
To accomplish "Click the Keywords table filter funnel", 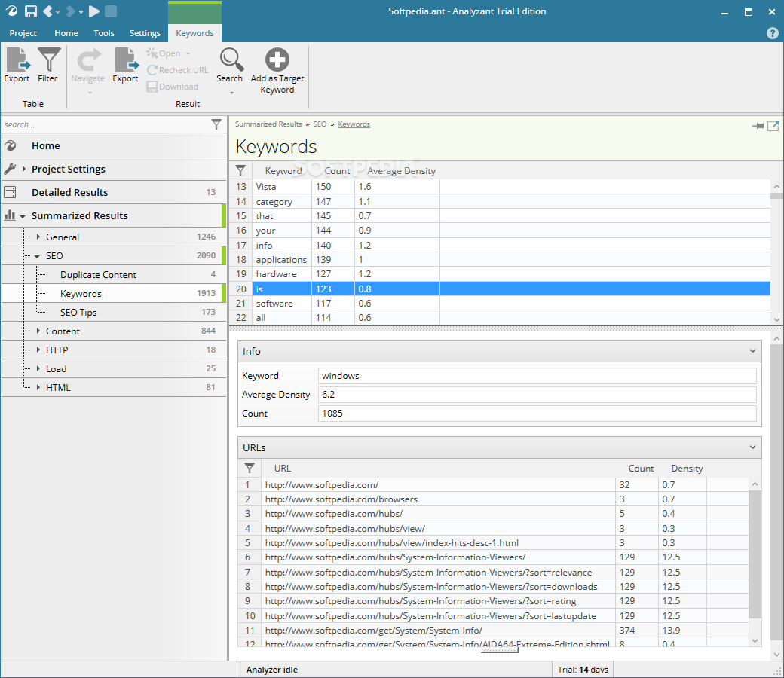I will [240, 170].
